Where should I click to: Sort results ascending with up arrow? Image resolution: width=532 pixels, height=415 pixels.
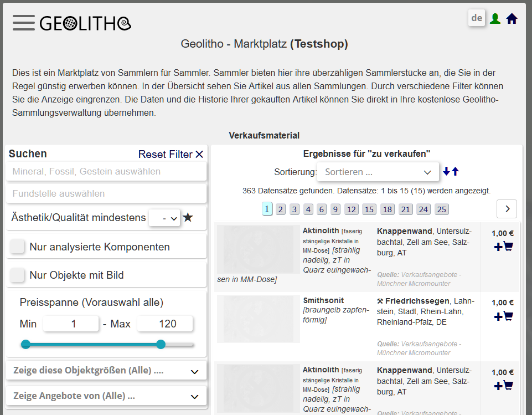(456, 172)
